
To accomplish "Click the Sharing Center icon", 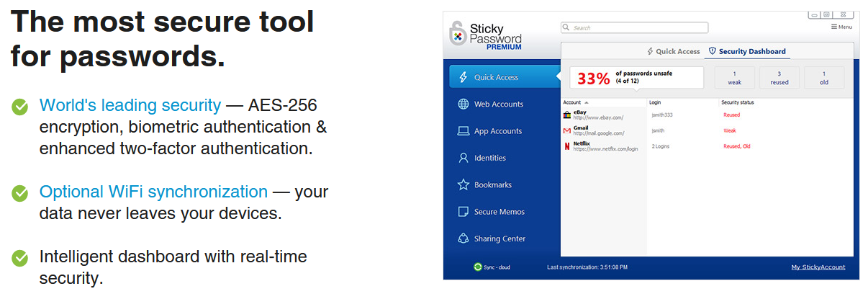I will click(x=464, y=239).
